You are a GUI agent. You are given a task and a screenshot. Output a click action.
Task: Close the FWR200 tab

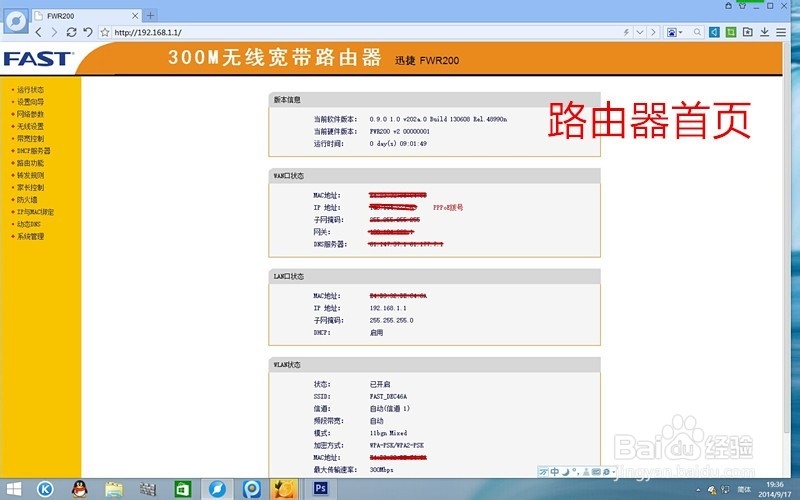[135, 16]
